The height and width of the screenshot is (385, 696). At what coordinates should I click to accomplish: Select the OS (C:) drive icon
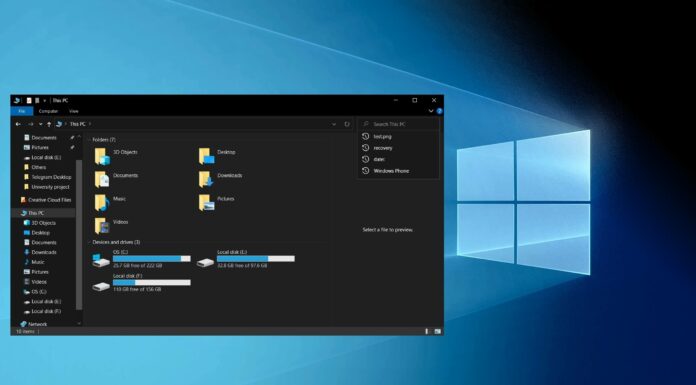tap(101, 261)
